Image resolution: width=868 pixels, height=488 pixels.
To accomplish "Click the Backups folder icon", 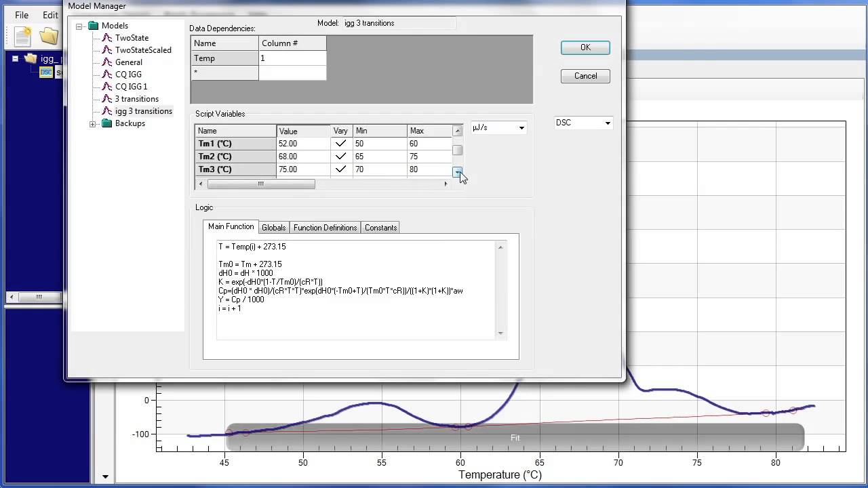I will click(x=106, y=123).
